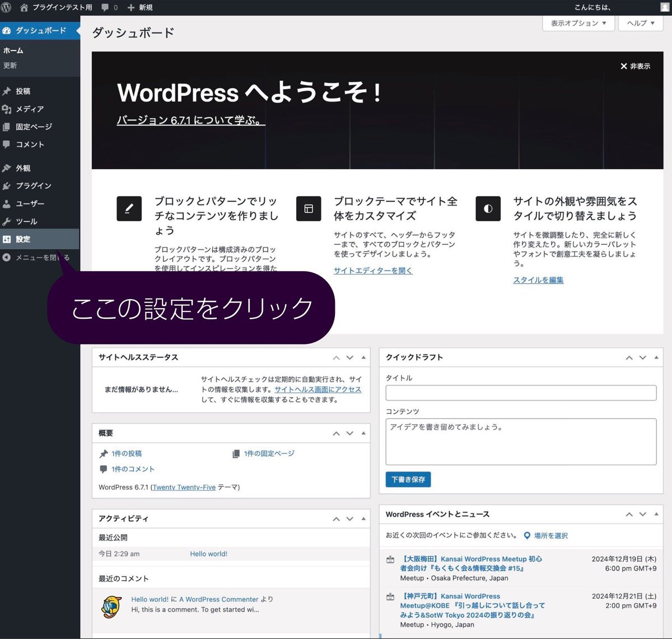
Task: Open ユーザー menu in sidebar
Action: (x=40, y=204)
